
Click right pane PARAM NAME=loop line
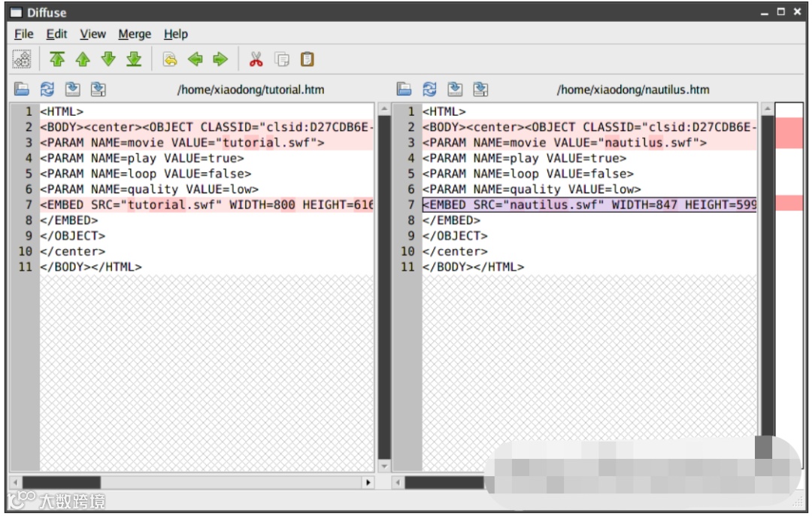pyautogui.click(x=589, y=174)
